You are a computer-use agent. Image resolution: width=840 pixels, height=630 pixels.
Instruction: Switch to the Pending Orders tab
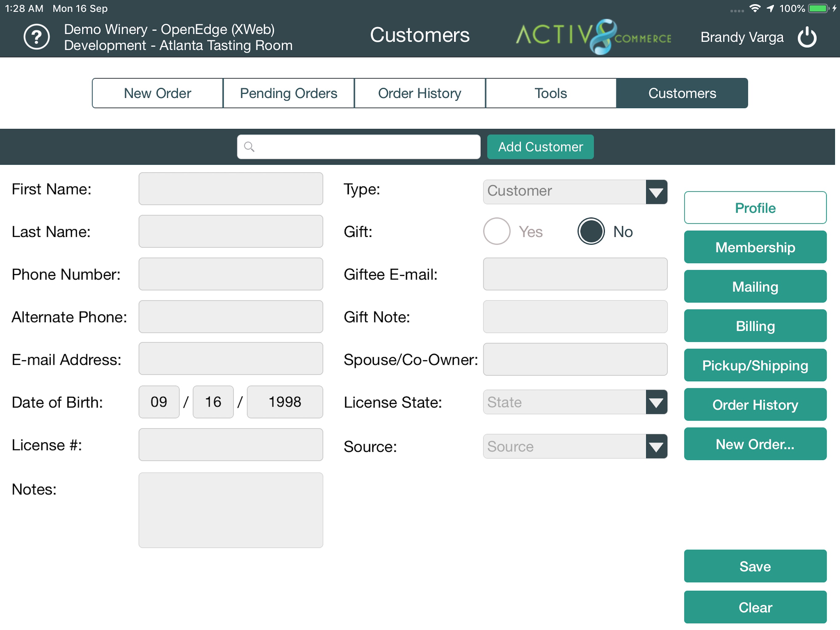[289, 93]
